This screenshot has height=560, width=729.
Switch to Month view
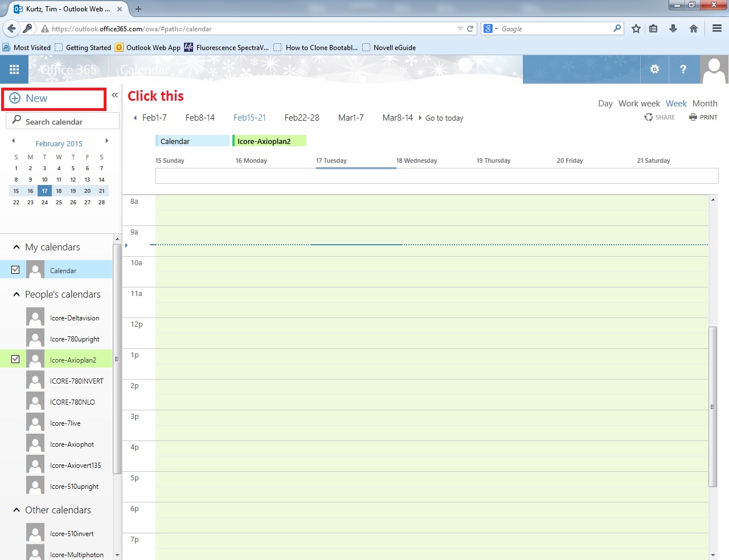[705, 104]
